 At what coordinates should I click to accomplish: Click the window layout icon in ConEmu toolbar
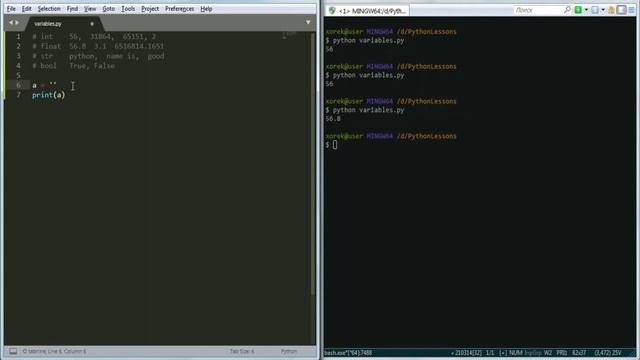(621, 10)
